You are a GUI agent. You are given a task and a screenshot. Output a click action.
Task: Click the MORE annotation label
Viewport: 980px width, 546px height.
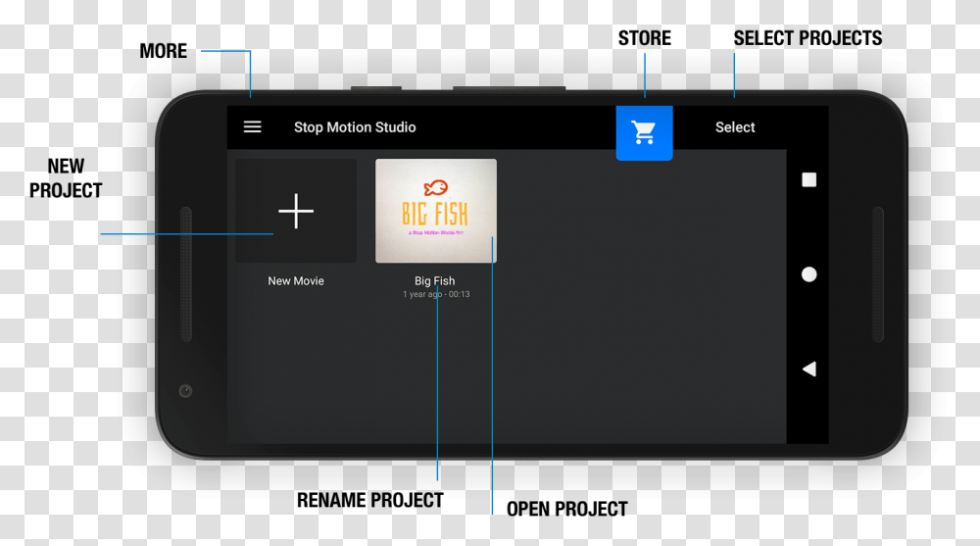(x=163, y=51)
